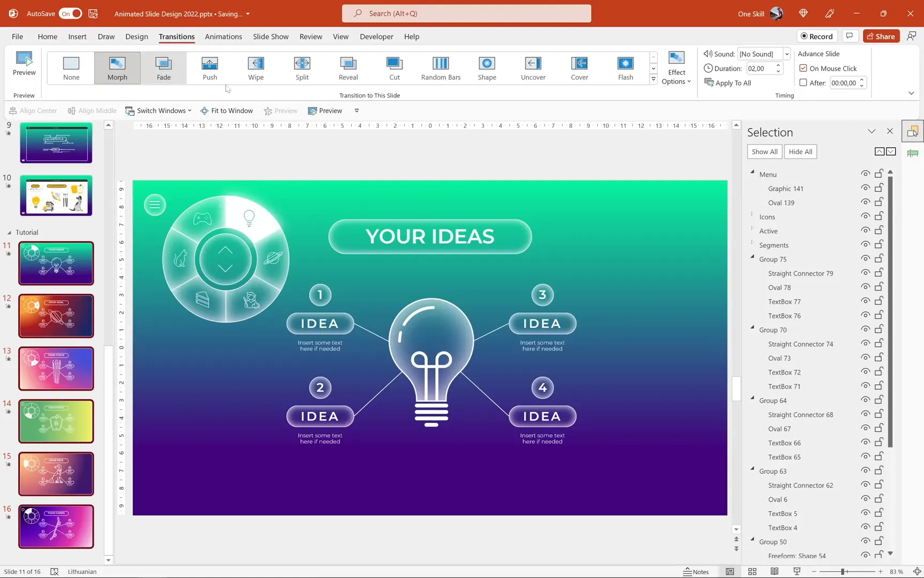Collapse Group 75 in Selection pane
The image size is (924, 578).
coord(752,257)
